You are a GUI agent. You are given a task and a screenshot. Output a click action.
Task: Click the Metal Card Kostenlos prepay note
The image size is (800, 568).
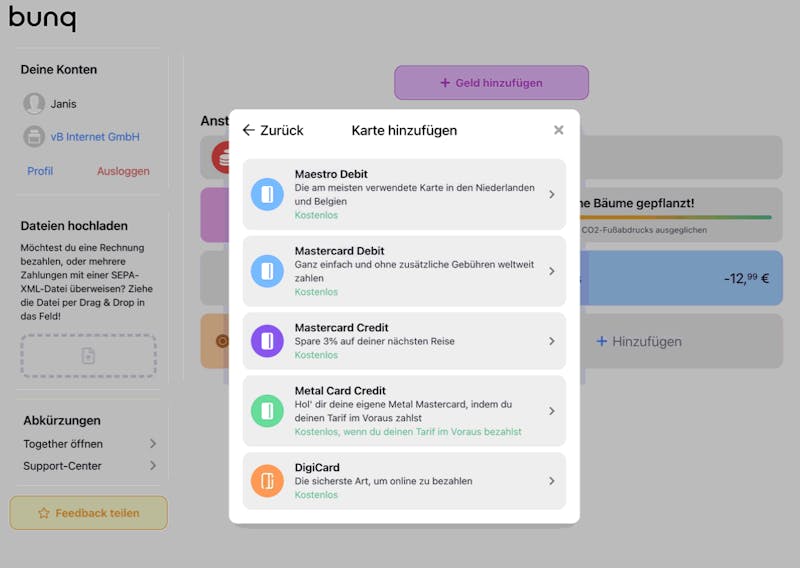click(x=408, y=431)
